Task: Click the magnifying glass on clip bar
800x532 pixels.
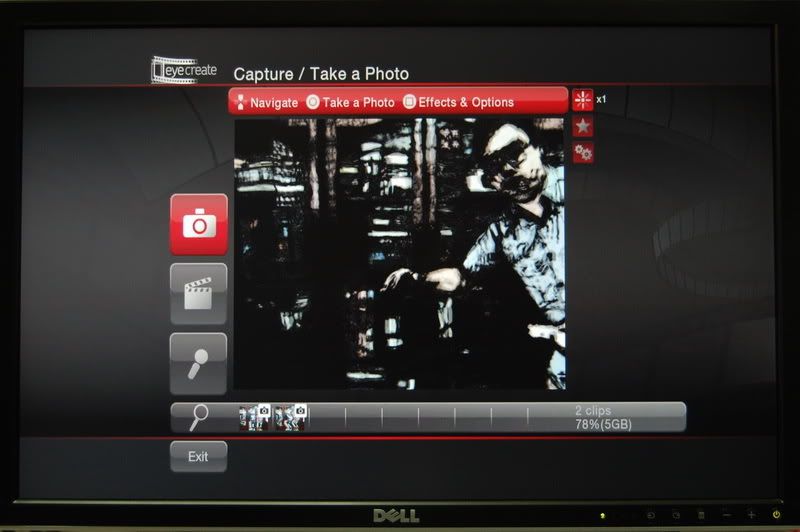Action: tap(198, 417)
